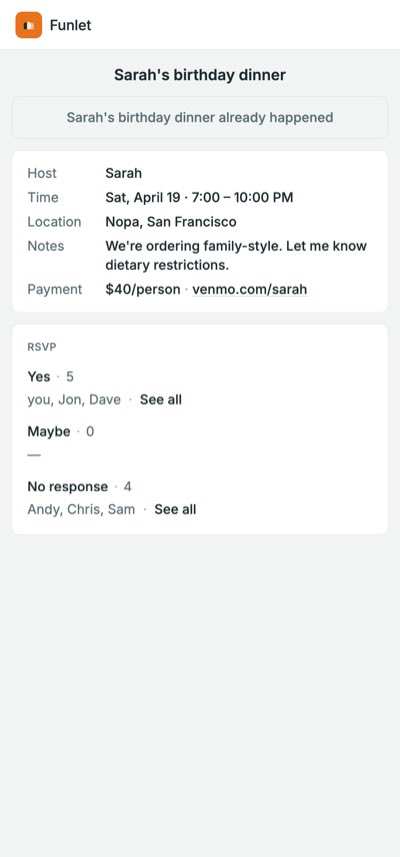400x857 pixels.
Task: Click the Sarah's birthday dinner title
Action: pyautogui.click(x=200, y=75)
